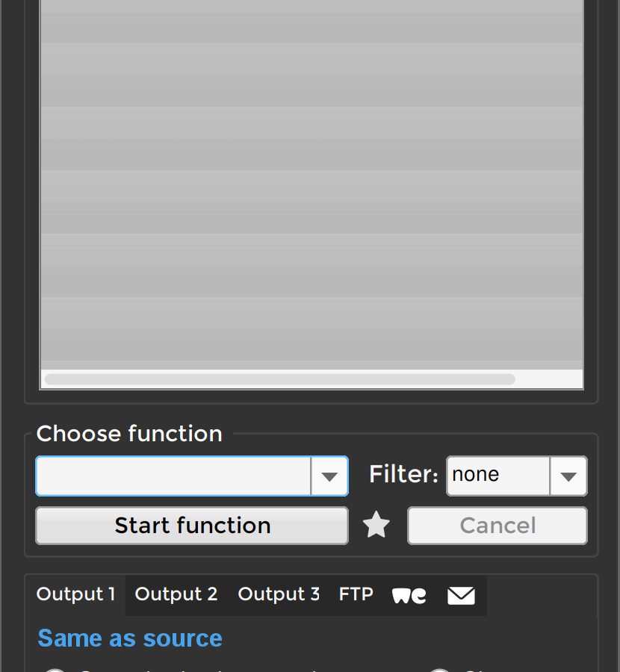Click the Filter combo box showing none

coord(498,476)
